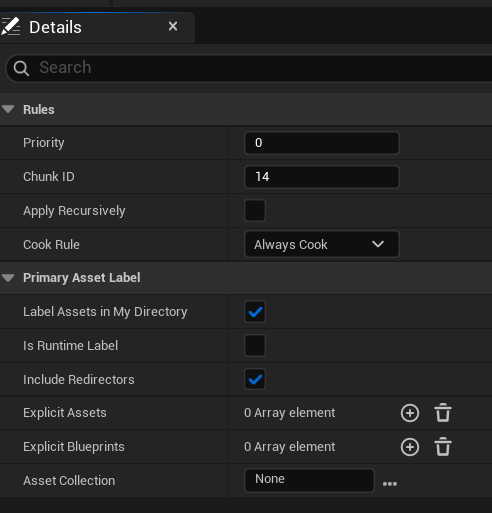Screen dimensions: 492x513
Task: Close the Details tab
Action: pyautogui.click(x=173, y=26)
